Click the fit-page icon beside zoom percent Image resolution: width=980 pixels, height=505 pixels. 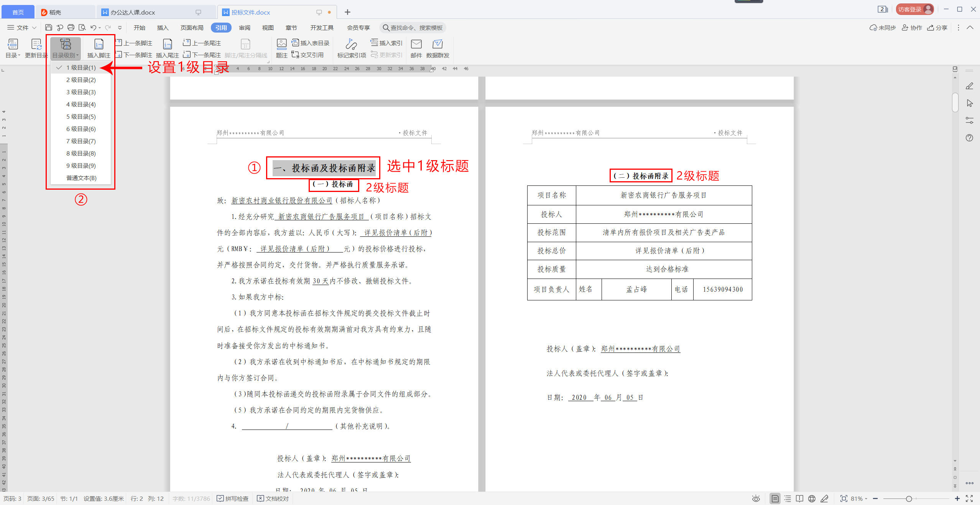pos(844,498)
